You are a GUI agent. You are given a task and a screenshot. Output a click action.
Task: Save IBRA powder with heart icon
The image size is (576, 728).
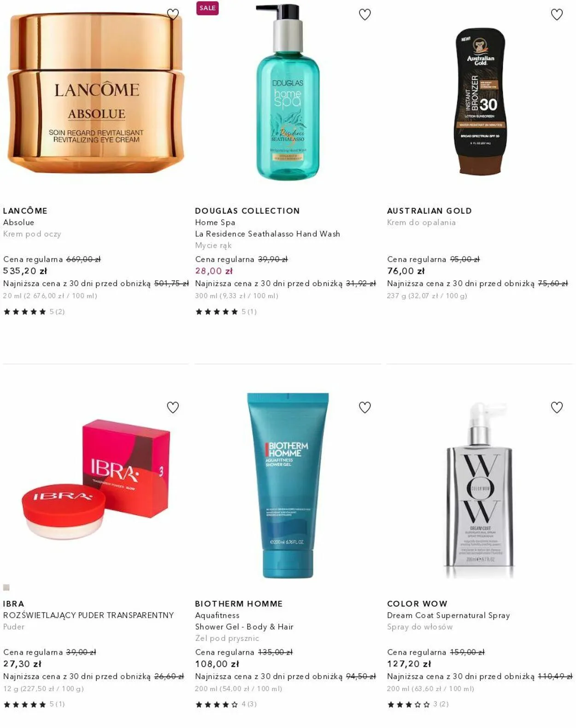[173, 407]
